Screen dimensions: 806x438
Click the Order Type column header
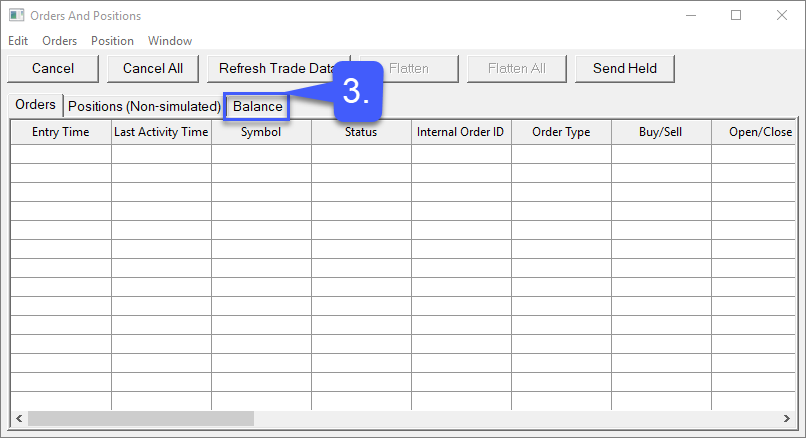(561, 132)
